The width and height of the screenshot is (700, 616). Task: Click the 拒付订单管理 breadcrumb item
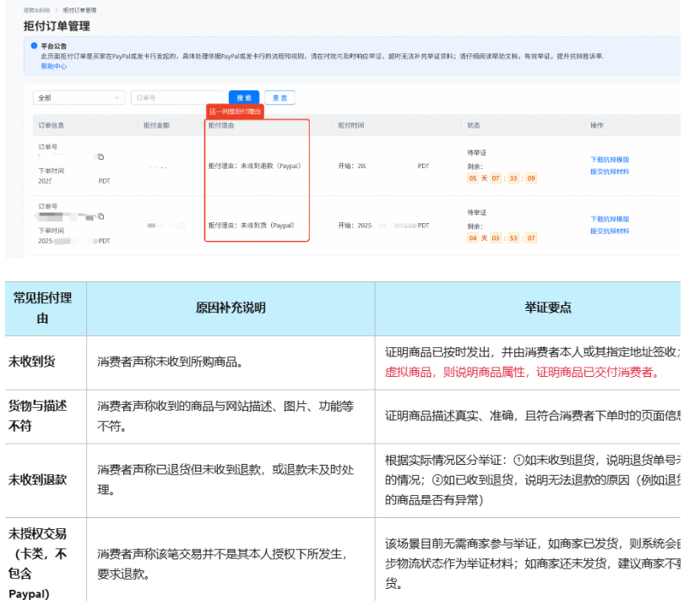(x=79, y=10)
